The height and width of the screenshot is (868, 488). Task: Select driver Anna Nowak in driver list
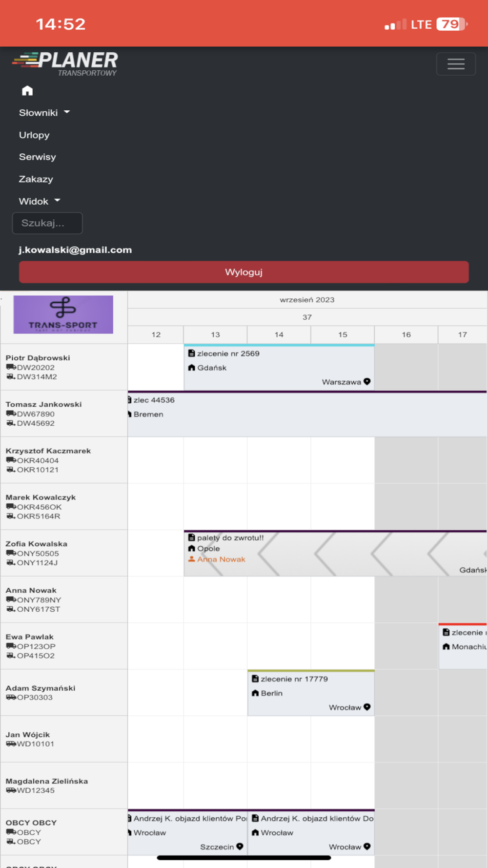[x=31, y=590]
